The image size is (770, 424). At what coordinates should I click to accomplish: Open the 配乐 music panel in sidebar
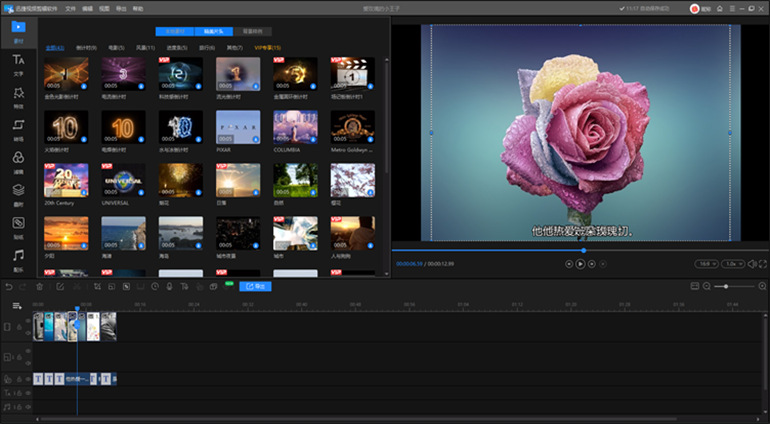pyautogui.click(x=18, y=260)
